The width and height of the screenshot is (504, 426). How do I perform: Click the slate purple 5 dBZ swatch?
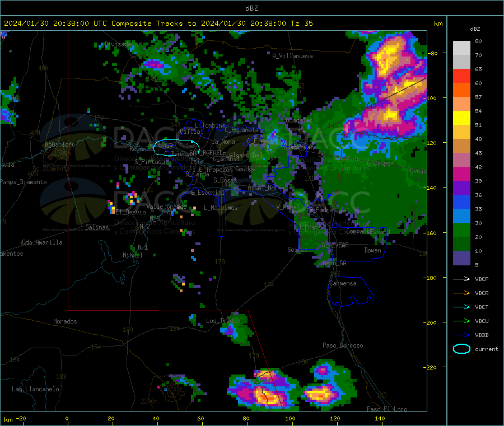(x=461, y=258)
